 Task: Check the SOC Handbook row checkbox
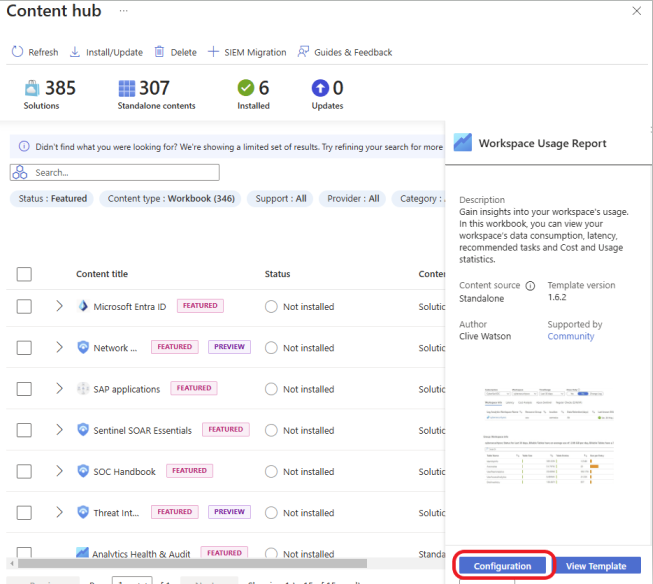(x=24, y=471)
